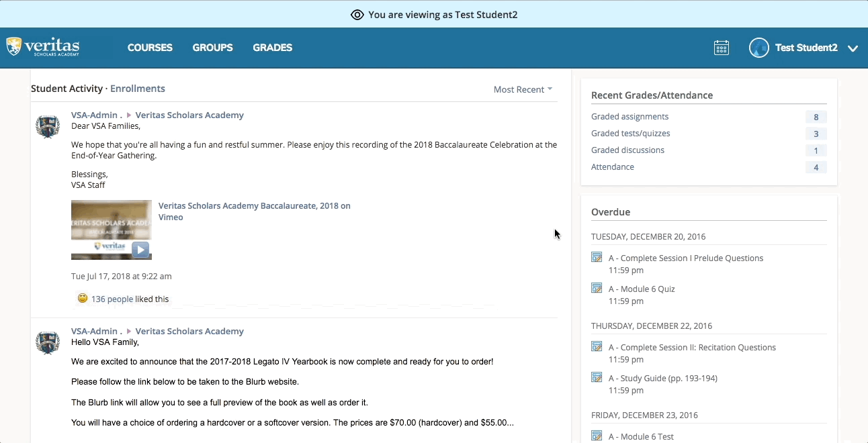Open Veritas Scholars Academy link on Yearbook post
Screen dimensions: 868x443
(189, 332)
